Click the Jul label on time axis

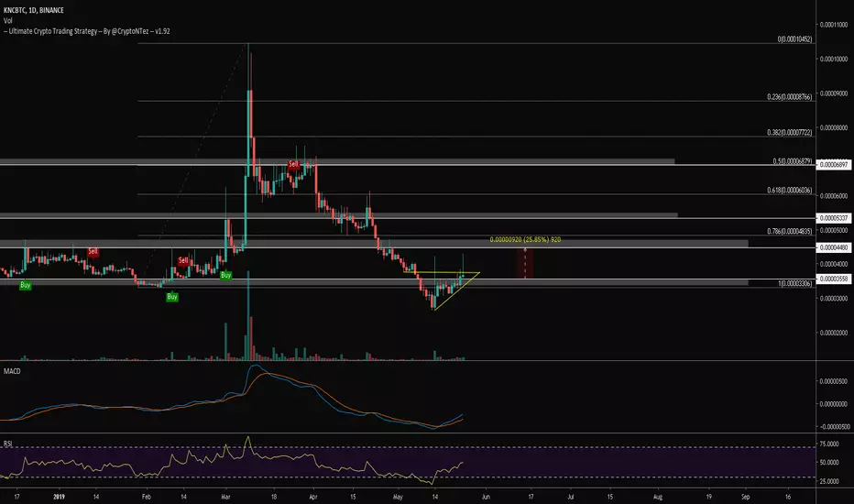pyautogui.click(x=571, y=497)
